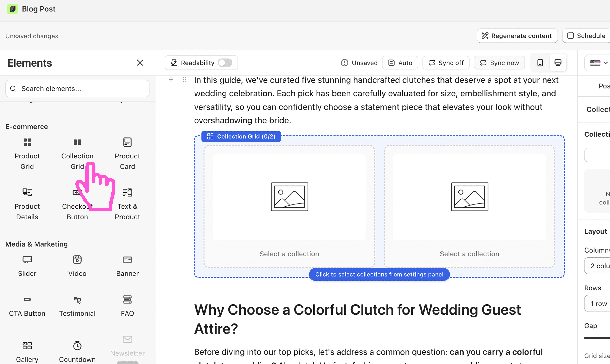Add a Countdown element
Viewport: 610px width, 364px height.
(77, 352)
